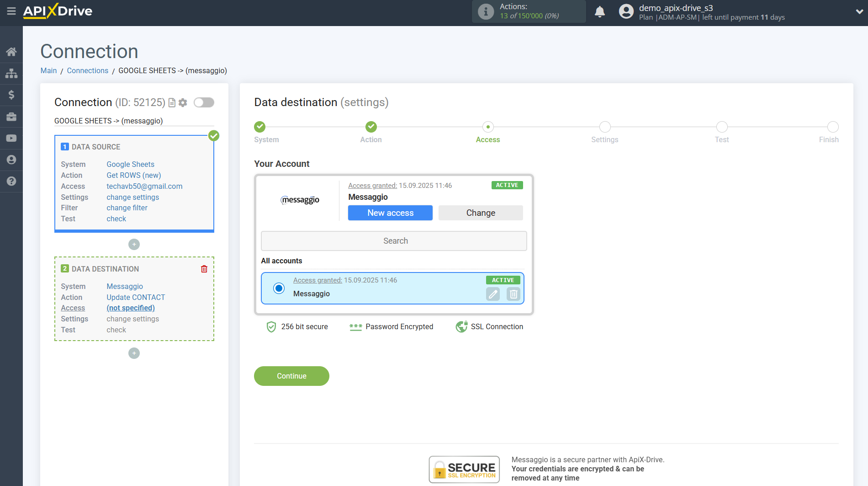Click the messaggio logo thumbnail
Screen dimensions: 868x486
(x=300, y=200)
